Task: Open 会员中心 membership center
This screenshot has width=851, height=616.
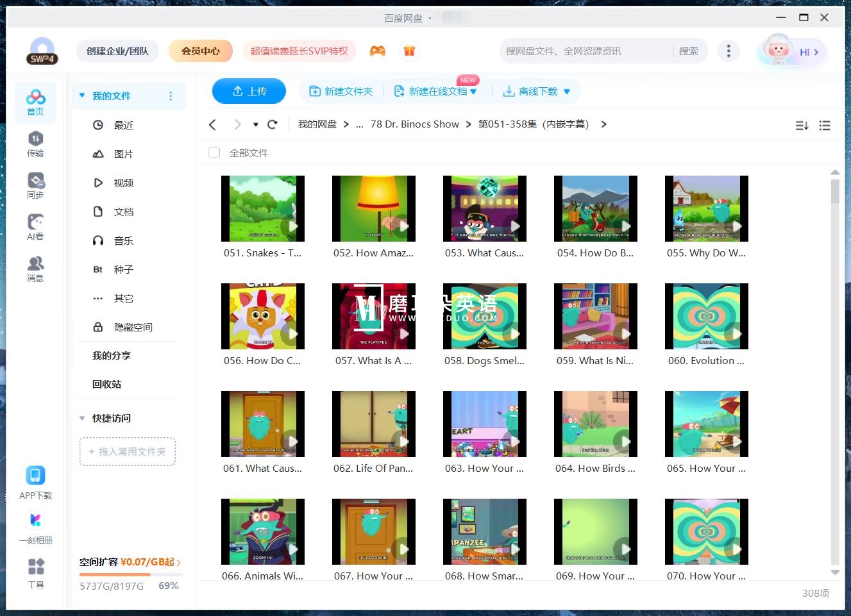Action: pyautogui.click(x=201, y=51)
